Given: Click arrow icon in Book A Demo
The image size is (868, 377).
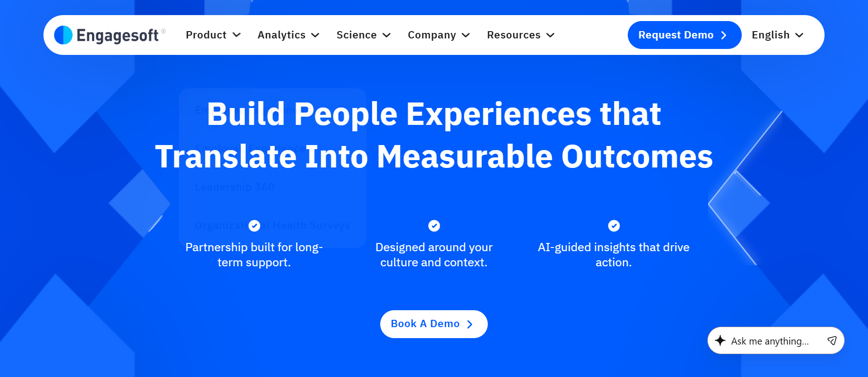Looking at the screenshot, I should [469, 324].
